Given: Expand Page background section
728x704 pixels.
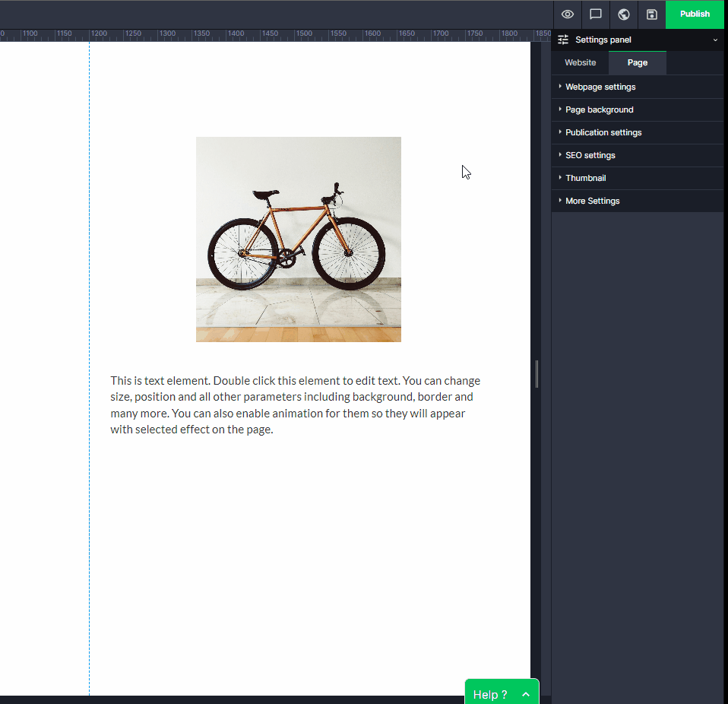Looking at the screenshot, I should pyautogui.click(x=599, y=109).
